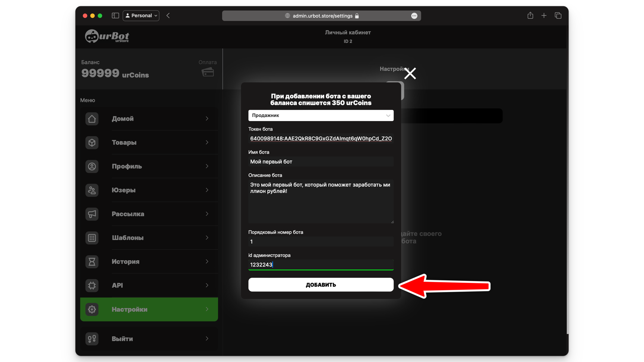Toggle the Safari sidebar button
This screenshot has height=362, width=644.
pyautogui.click(x=115, y=16)
